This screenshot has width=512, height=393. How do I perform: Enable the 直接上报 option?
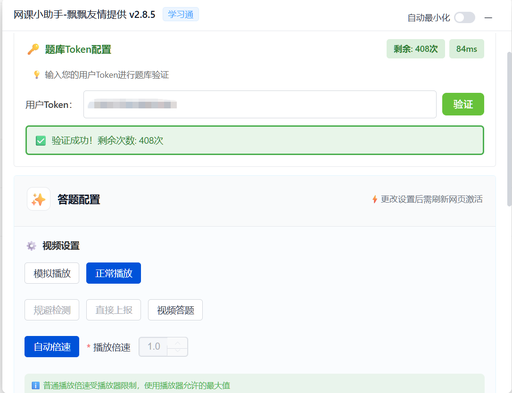(x=114, y=310)
